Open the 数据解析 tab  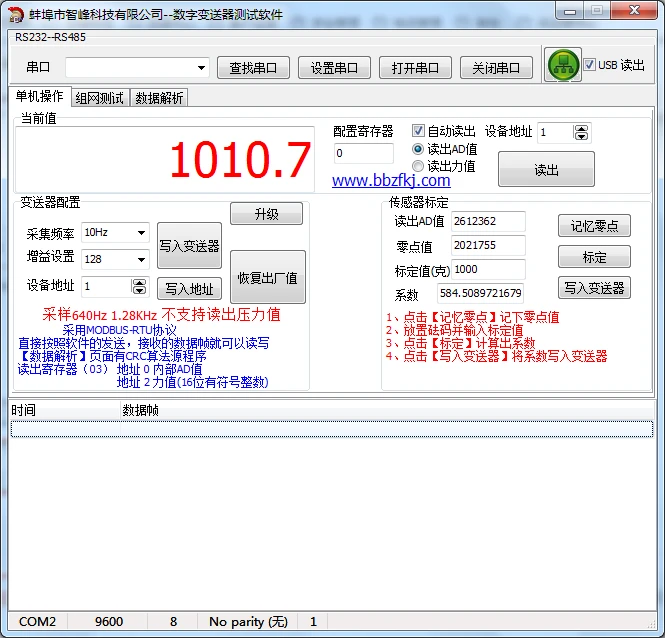click(159, 98)
